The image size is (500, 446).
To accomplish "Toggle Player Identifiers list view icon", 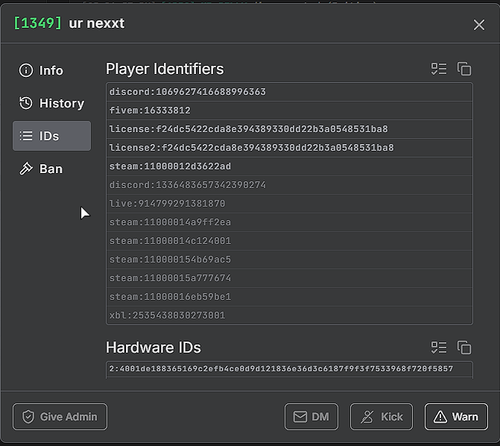I will [x=438, y=69].
